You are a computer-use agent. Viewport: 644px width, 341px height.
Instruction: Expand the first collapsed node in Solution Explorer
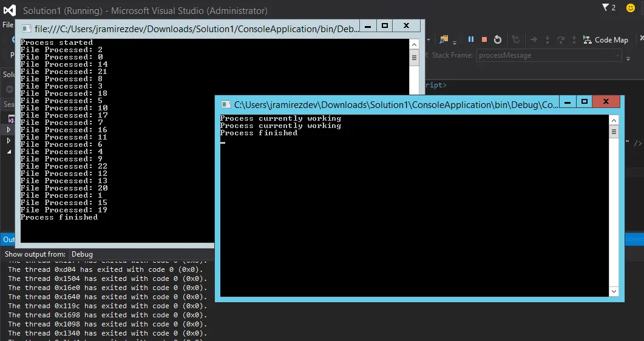click(8, 130)
